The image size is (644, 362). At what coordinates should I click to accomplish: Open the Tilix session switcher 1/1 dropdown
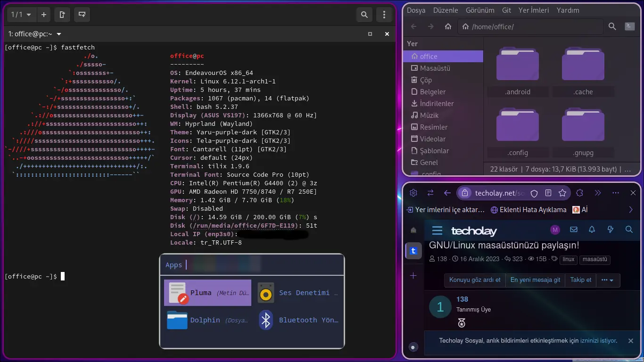click(x=21, y=15)
